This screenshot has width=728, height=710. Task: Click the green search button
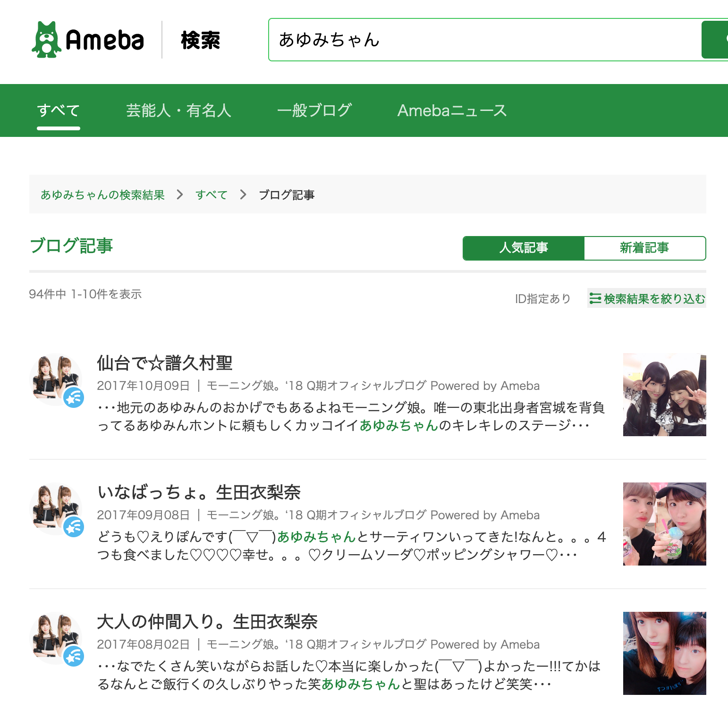point(715,40)
